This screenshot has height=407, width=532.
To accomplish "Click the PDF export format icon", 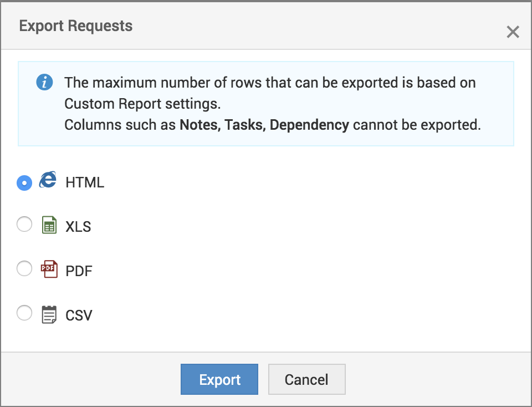I will [49, 269].
